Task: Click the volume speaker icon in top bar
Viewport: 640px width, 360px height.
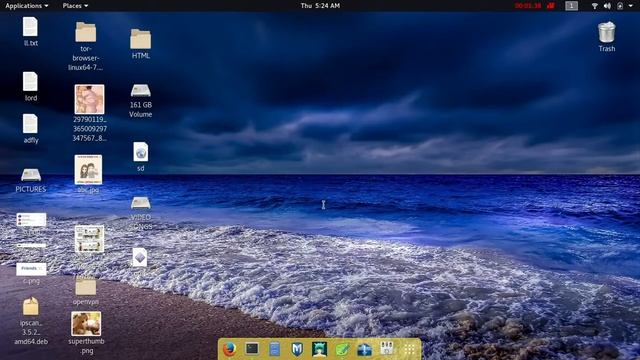Action: (x=607, y=6)
